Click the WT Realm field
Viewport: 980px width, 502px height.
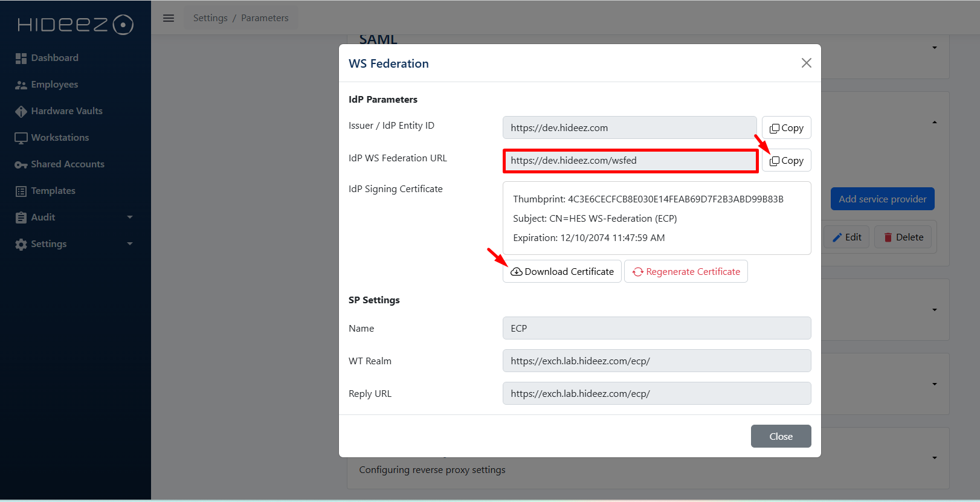656,361
